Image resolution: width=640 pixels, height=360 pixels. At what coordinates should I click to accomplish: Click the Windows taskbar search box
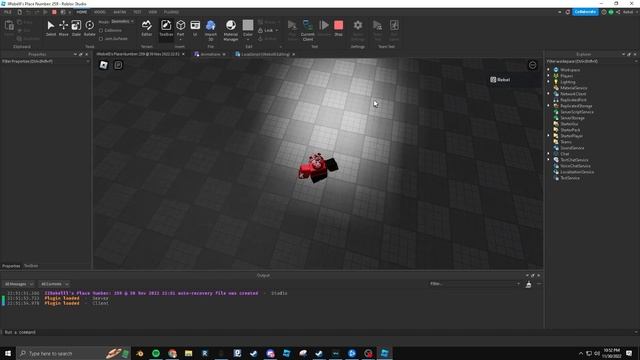[x=73, y=353]
